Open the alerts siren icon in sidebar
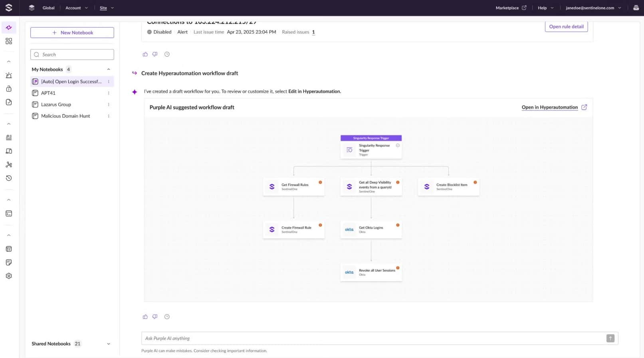 tap(9, 76)
